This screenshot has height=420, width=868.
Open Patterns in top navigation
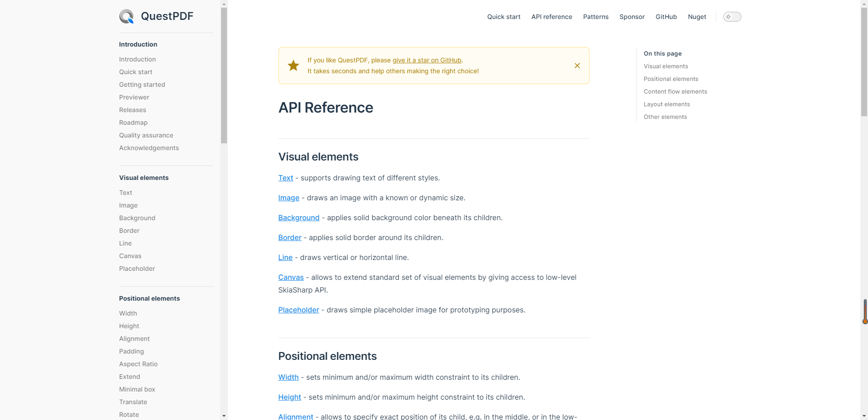click(596, 17)
